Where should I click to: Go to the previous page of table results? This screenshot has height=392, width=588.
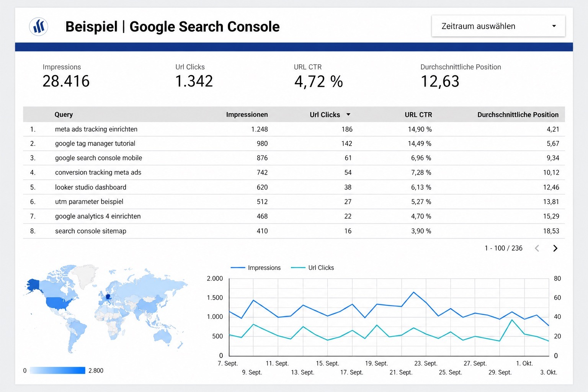[537, 248]
